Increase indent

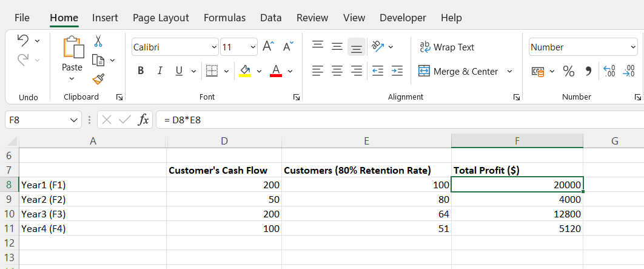pos(397,71)
